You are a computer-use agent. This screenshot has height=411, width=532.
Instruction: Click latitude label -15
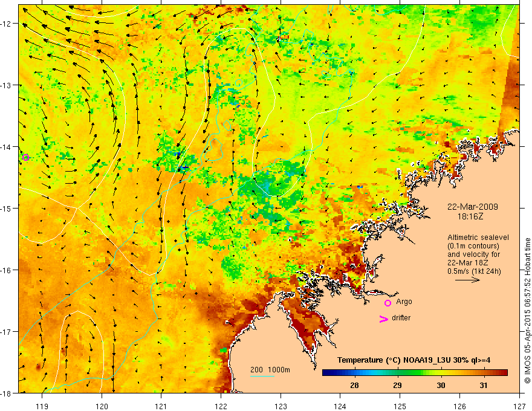click(x=7, y=208)
